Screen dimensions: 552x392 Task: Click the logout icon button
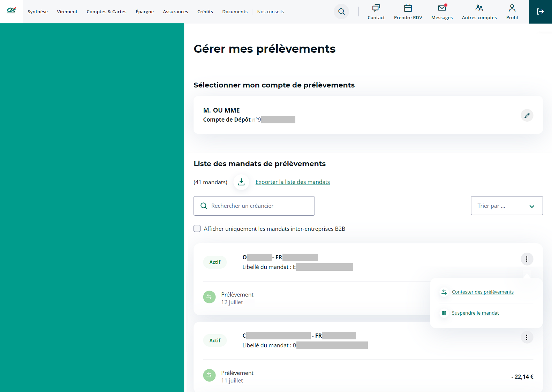pyautogui.click(x=540, y=11)
